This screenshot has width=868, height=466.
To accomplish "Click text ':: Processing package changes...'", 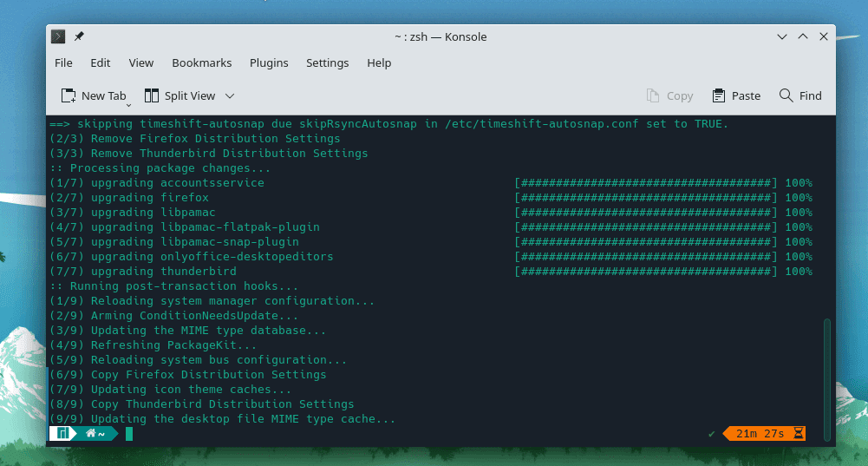I will point(160,167).
